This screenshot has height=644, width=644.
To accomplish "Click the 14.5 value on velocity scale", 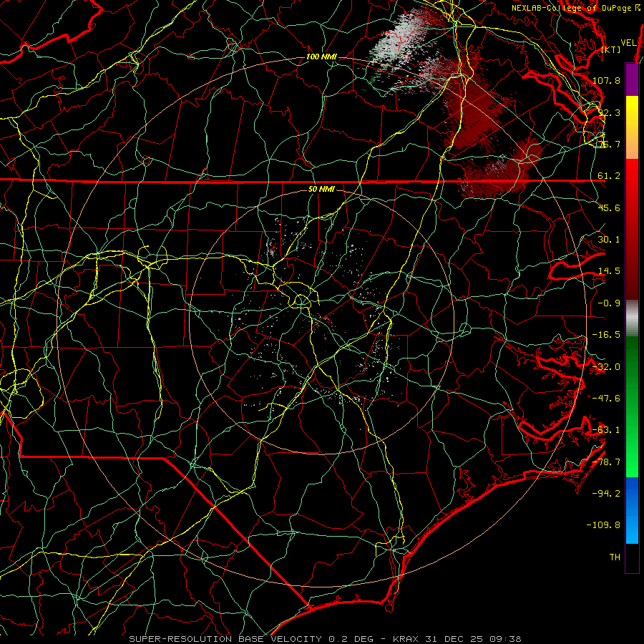I will coord(609,271).
